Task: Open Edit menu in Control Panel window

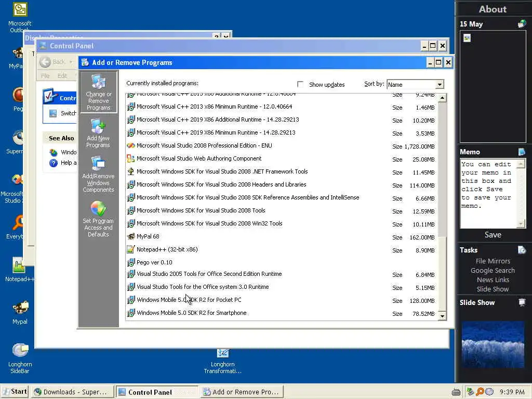Action: click(62, 76)
